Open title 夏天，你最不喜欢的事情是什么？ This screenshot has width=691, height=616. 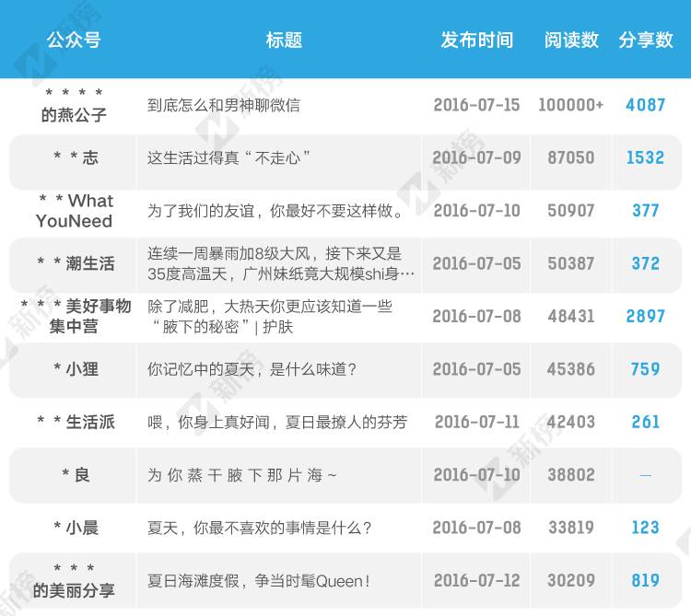[259, 529]
